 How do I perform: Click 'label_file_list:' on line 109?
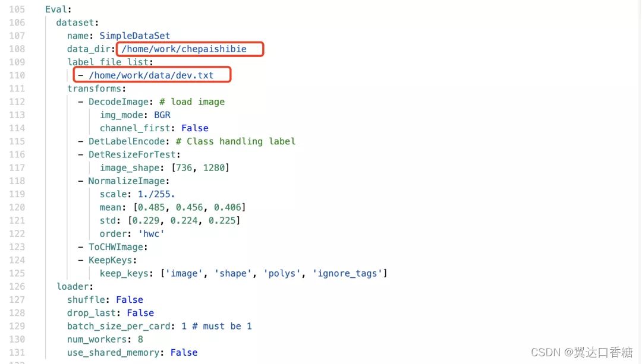point(110,62)
